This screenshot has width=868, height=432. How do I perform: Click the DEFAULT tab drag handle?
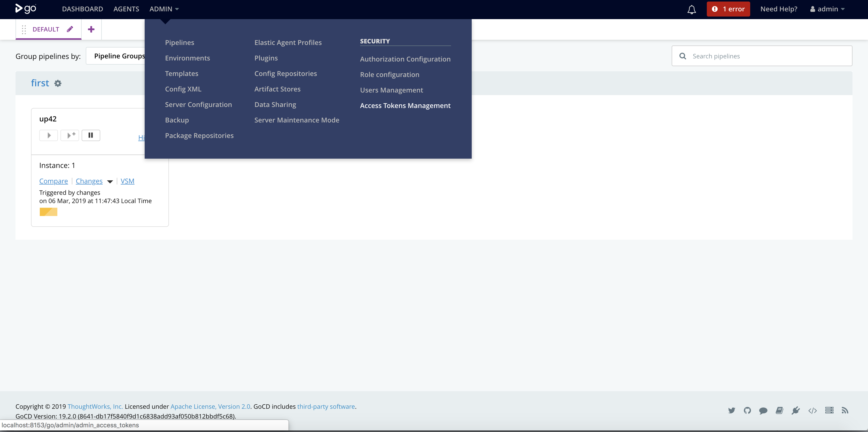[24, 30]
